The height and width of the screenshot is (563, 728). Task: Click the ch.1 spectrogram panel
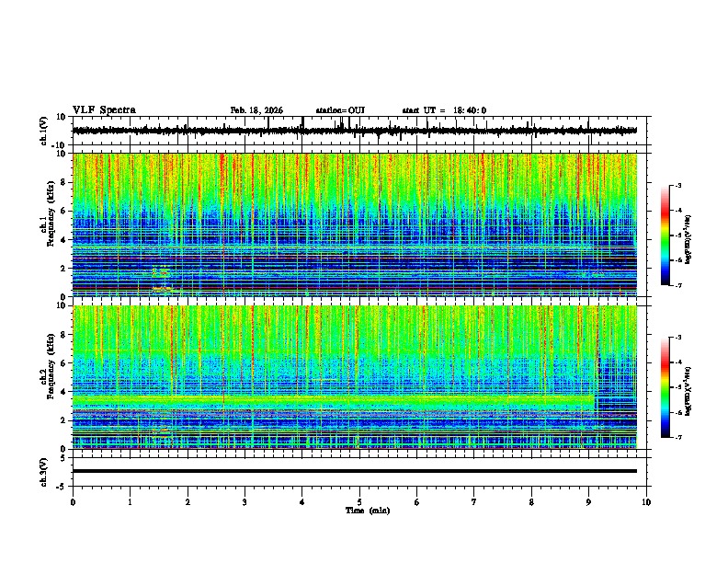click(354, 224)
